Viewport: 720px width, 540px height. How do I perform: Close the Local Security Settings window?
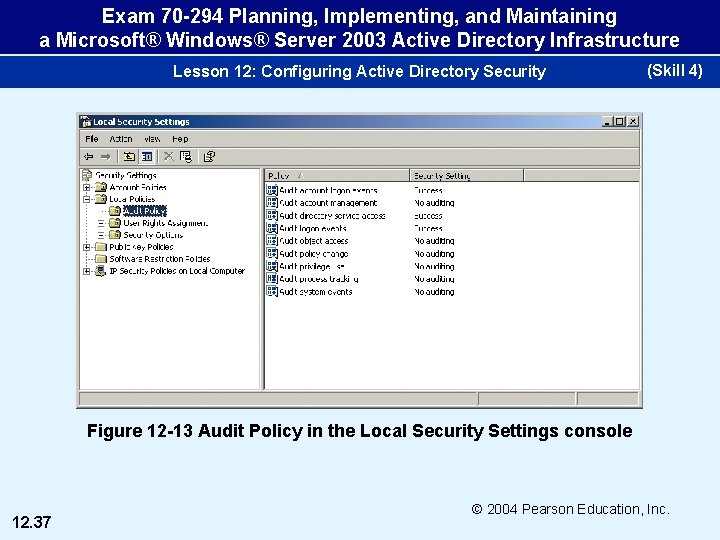pyautogui.click(x=633, y=122)
